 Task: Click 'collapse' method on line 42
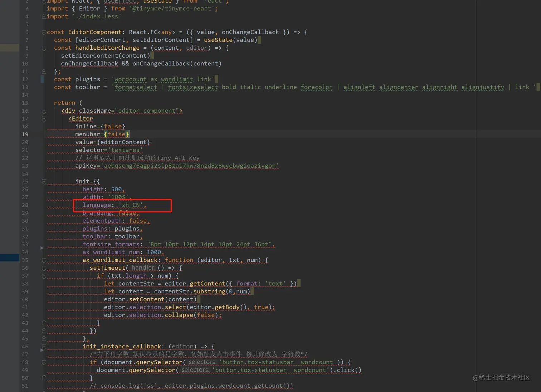(179, 315)
